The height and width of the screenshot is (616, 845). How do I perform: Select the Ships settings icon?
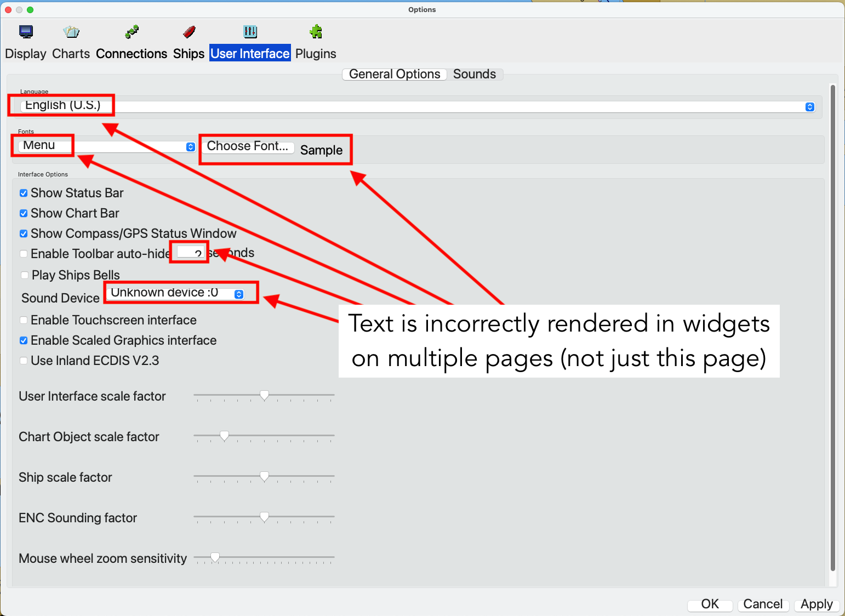[188, 41]
